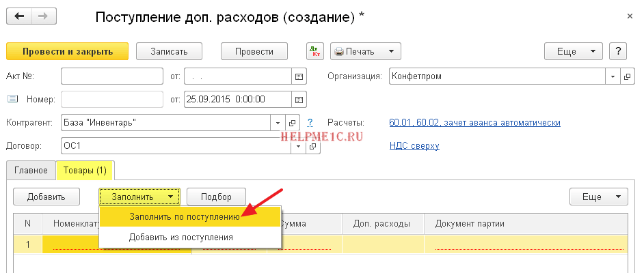Open calendar for the Акт date
644x273 pixels.
(x=299, y=76)
